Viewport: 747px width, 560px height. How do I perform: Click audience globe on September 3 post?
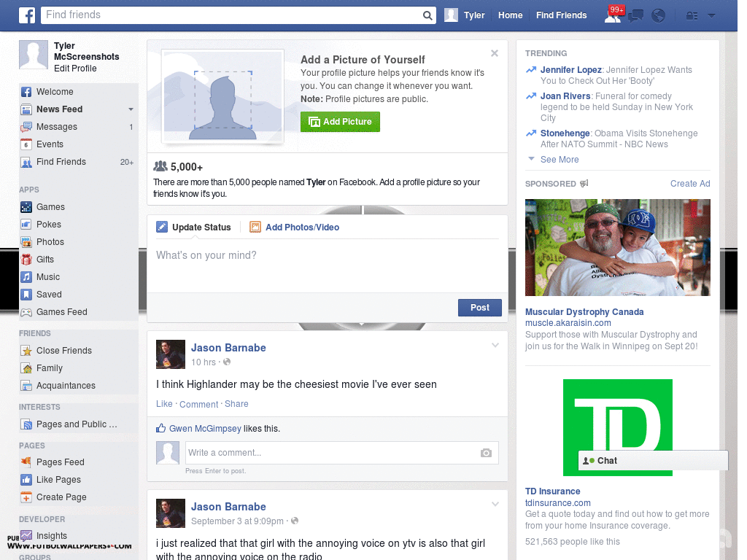tap(295, 521)
